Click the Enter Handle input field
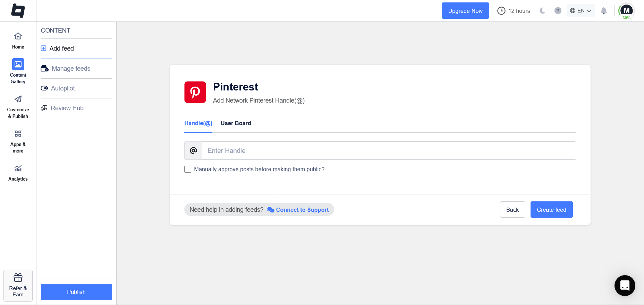The width and height of the screenshot is (644, 305). [x=389, y=150]
